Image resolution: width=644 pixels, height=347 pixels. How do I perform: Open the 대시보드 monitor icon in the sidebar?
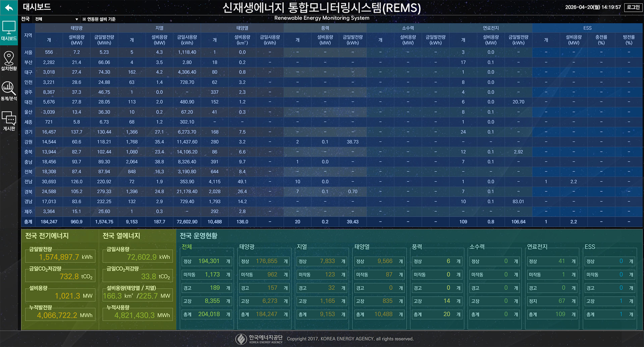(9, 30)
